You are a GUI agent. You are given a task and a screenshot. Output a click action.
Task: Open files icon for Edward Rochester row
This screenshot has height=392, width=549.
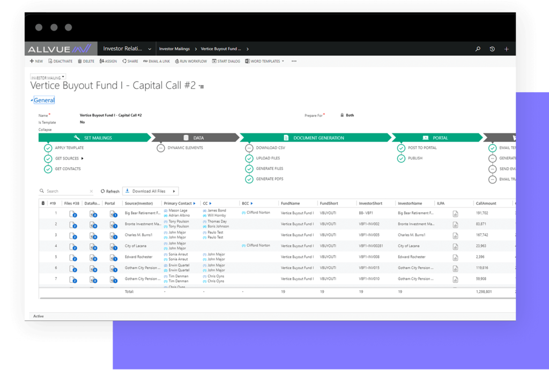pyautogui.click(x=73, y=258)
